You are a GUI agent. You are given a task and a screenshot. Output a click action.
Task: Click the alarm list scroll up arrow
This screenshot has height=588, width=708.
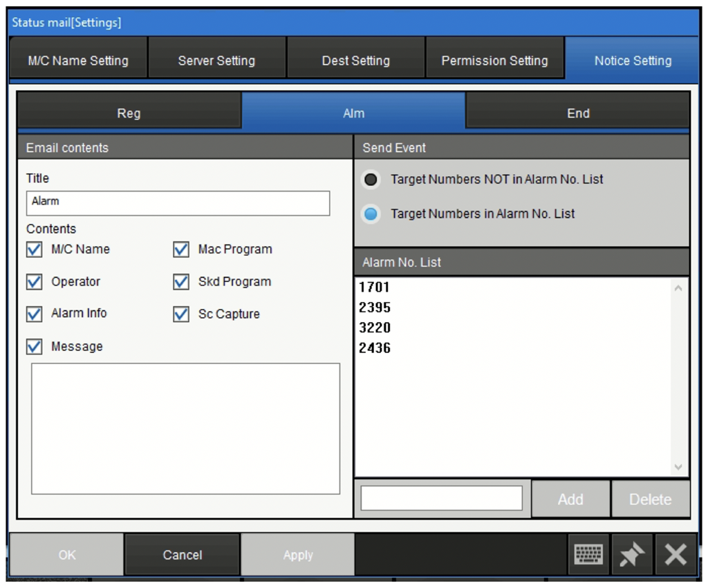[x=678, y=288]
